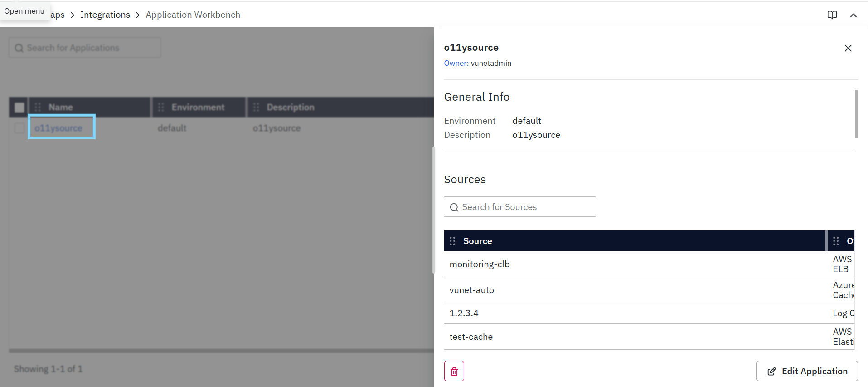Viewport: 868px width, 387px height.
Task: Toggle the select-all applications checkbox
Action: (19, 107)
